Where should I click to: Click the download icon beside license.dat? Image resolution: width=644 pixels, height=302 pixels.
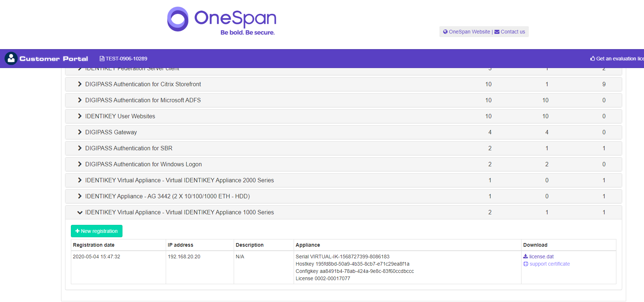526,256
